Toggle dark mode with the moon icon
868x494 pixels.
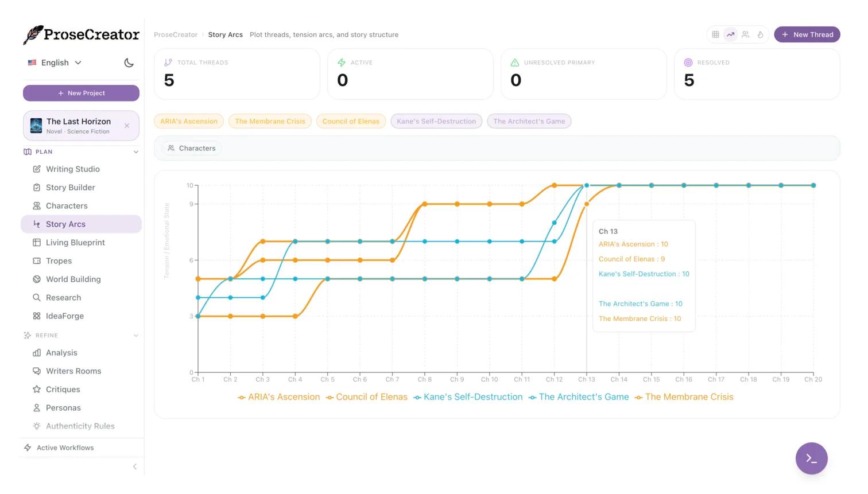point(129,63)
